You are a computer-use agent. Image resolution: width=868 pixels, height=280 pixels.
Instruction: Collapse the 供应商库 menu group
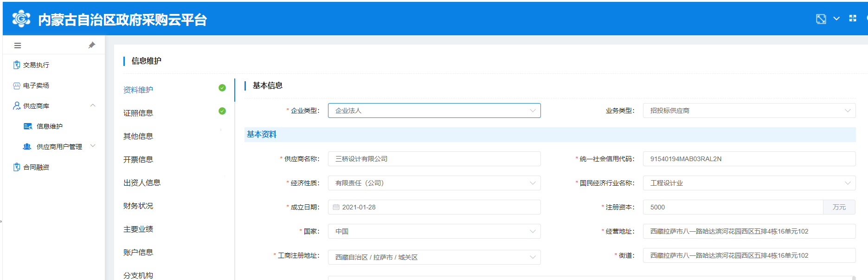click(93, 106)
